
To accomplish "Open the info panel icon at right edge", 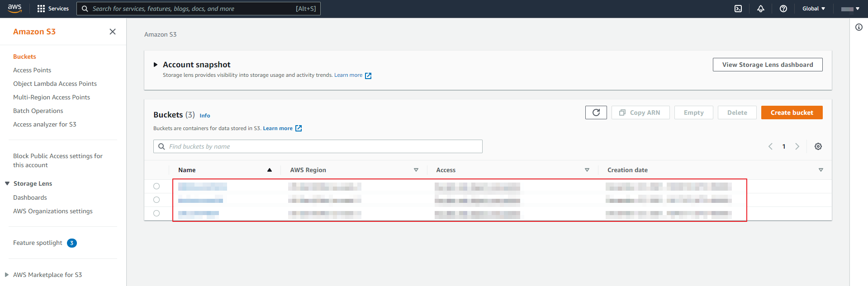I will pos(859,27).
